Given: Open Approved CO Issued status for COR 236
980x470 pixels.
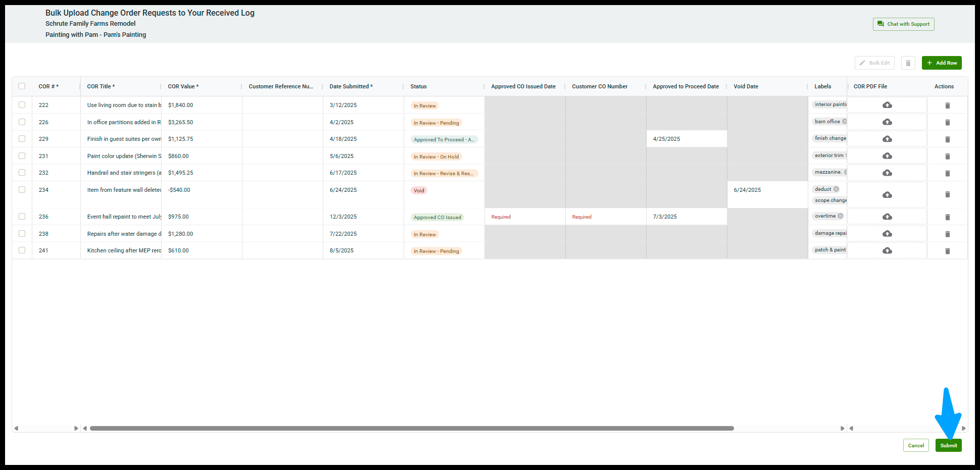Looking at the screenshot, I should pos(437,218).
